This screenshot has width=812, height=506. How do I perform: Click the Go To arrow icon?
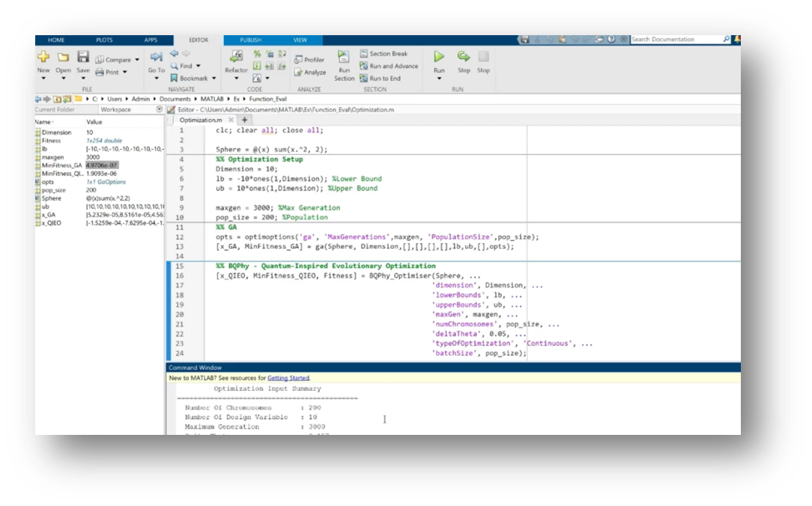156,57
